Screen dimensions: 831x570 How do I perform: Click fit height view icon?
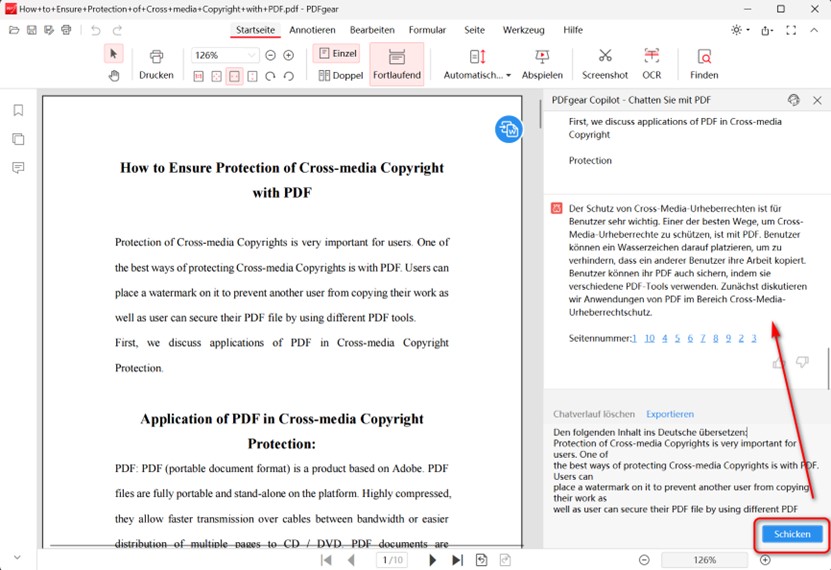point(252,76)
